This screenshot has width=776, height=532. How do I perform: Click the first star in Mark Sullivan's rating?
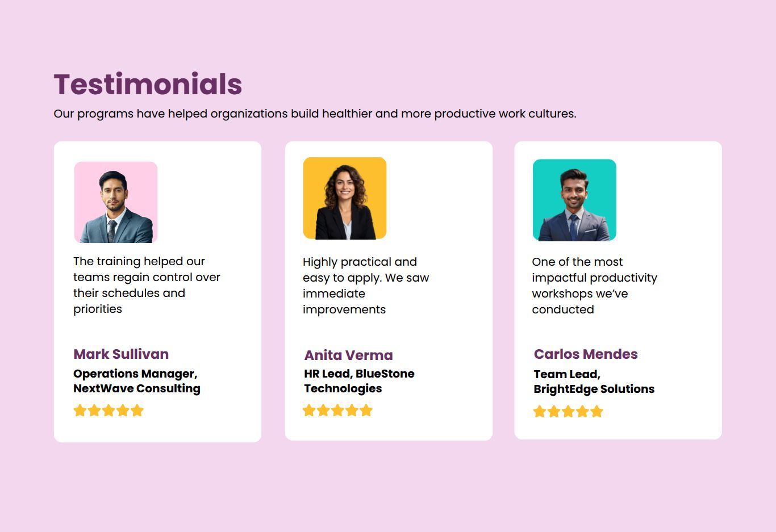(x=80, y=410)
